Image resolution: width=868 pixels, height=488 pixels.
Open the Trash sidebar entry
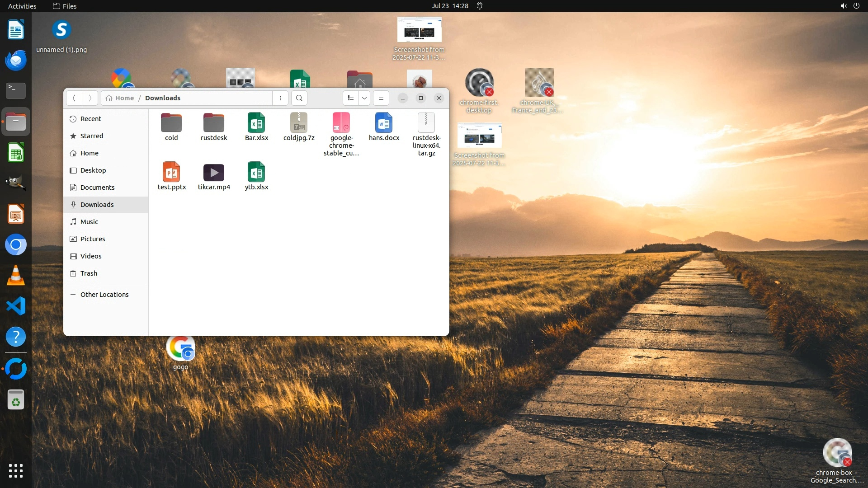[x=89, y=273]
